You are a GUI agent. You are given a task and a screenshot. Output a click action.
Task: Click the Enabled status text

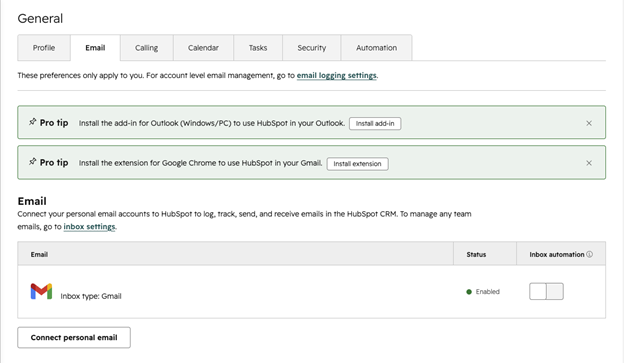(x=488, y=292)
